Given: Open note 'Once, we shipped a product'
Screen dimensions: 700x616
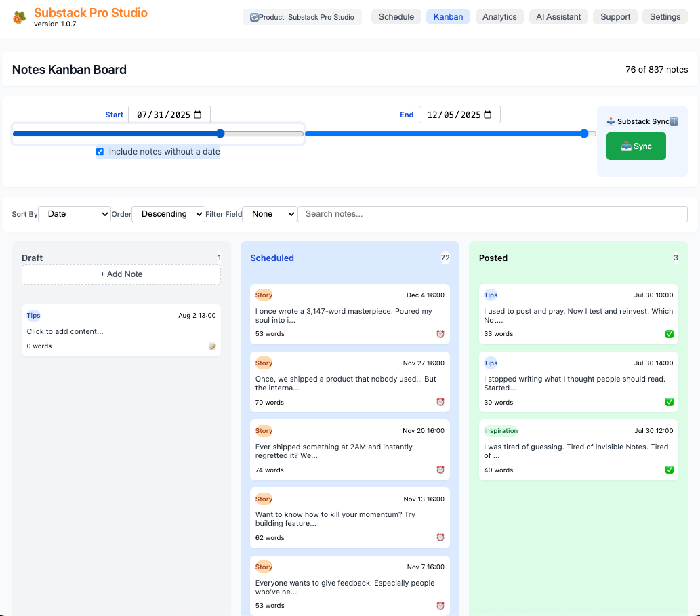Looking at the screenshot, I should tap(350, 382).
